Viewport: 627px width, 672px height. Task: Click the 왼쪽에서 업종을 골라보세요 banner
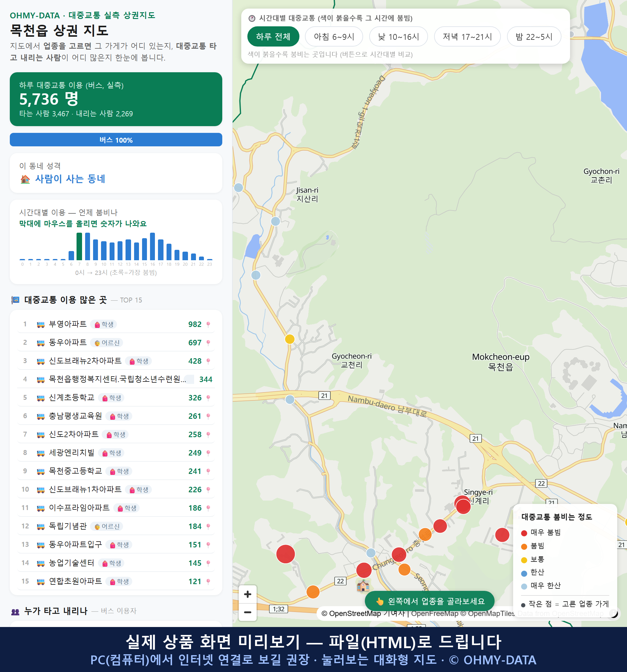tap(429, 601)
